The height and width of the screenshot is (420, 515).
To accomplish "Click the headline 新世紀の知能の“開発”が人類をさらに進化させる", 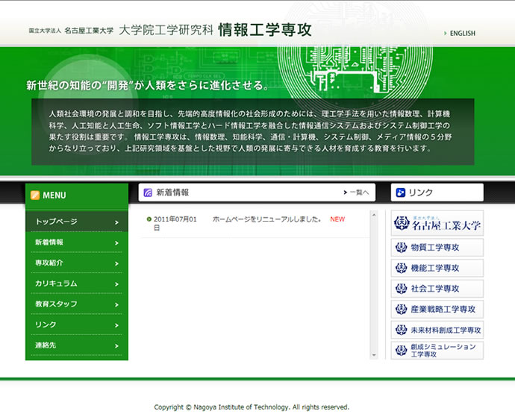I will (148, 85).
